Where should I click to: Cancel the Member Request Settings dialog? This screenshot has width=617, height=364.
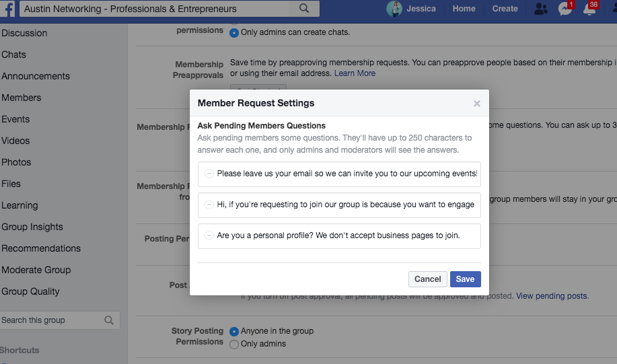(x=428, y=279)
